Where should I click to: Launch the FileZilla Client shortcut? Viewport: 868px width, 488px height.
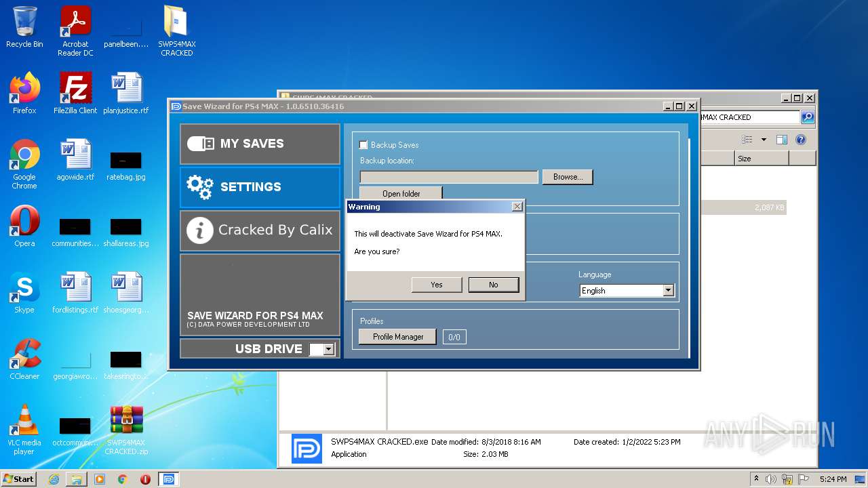click(x=75, y=93)
